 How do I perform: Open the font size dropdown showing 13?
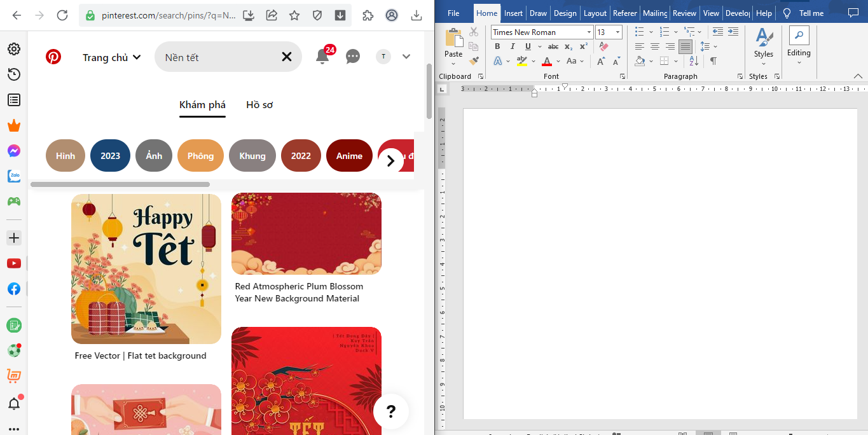tap(617, 32)
